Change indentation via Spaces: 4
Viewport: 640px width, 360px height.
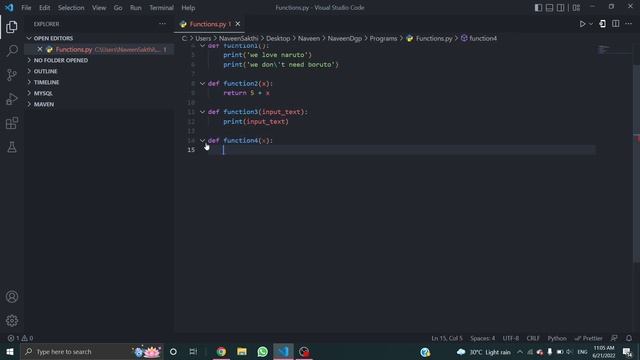click(x=482, y=338)
